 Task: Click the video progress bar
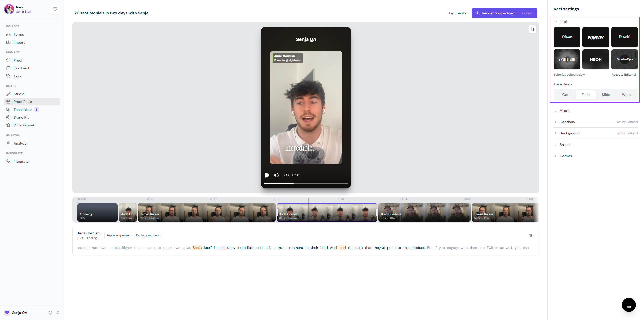click(x=306, y=184)
